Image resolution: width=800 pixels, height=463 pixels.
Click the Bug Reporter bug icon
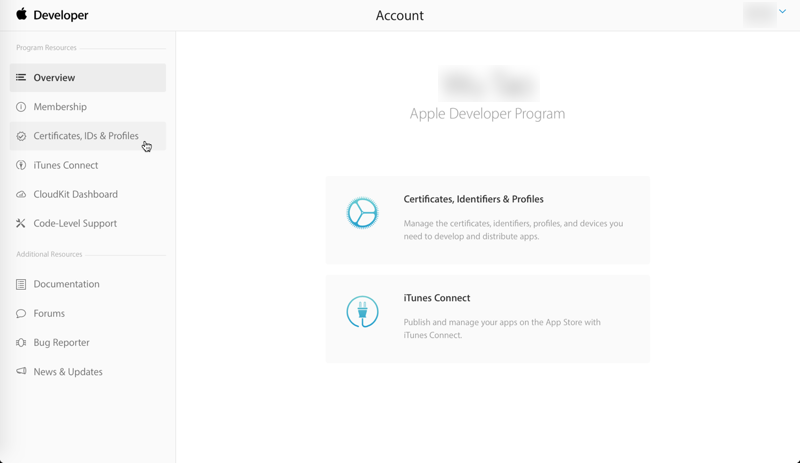click(x=21, y=343)
